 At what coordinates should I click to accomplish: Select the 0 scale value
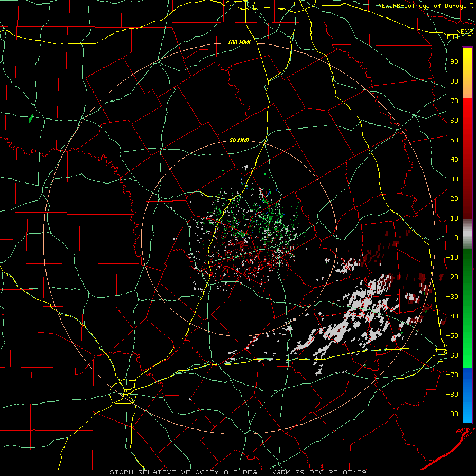tap(456, 237)
